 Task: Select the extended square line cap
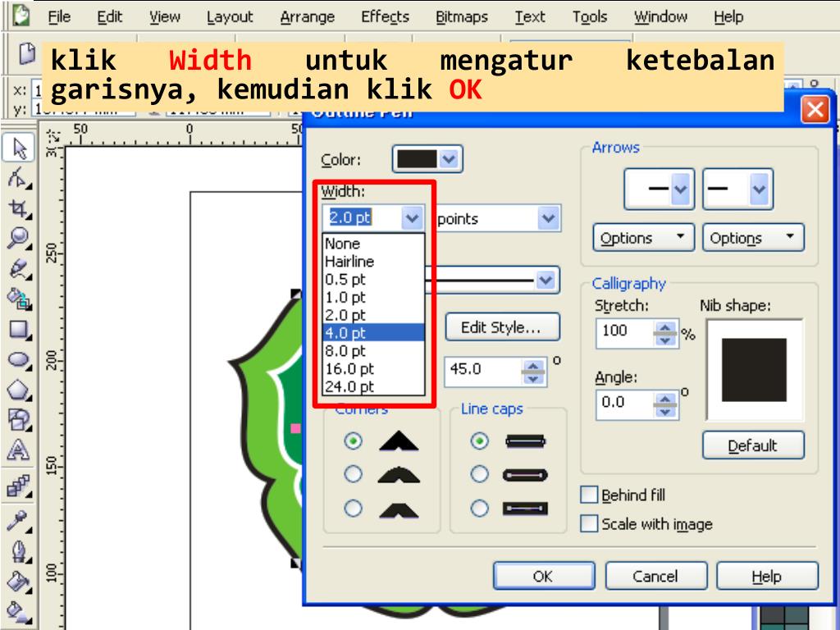point(479,508)
